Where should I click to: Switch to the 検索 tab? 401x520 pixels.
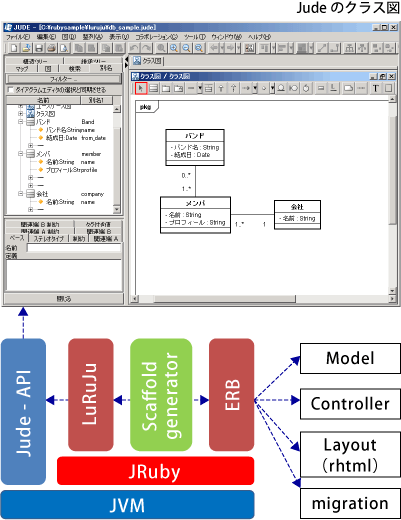75,69
